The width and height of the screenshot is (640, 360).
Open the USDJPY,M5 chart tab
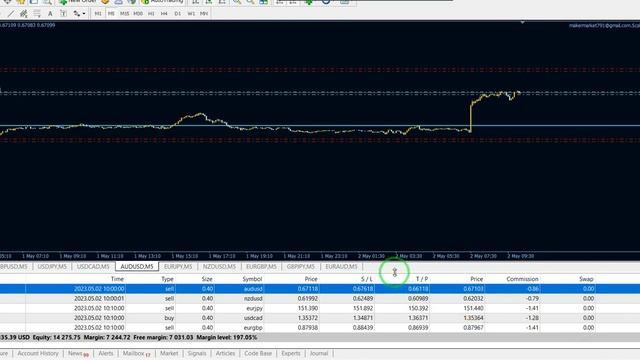(52, 267)
